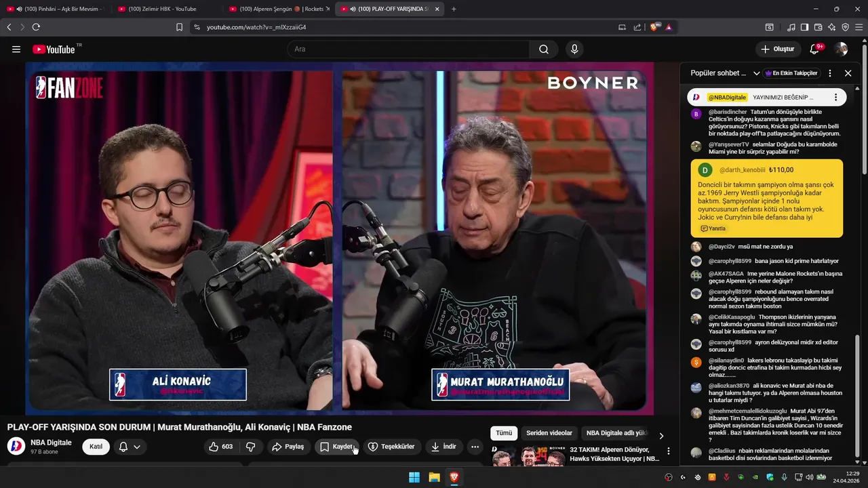Open the account avatar menu
This screenshot has width=868, height=488.
coord(841,49)
